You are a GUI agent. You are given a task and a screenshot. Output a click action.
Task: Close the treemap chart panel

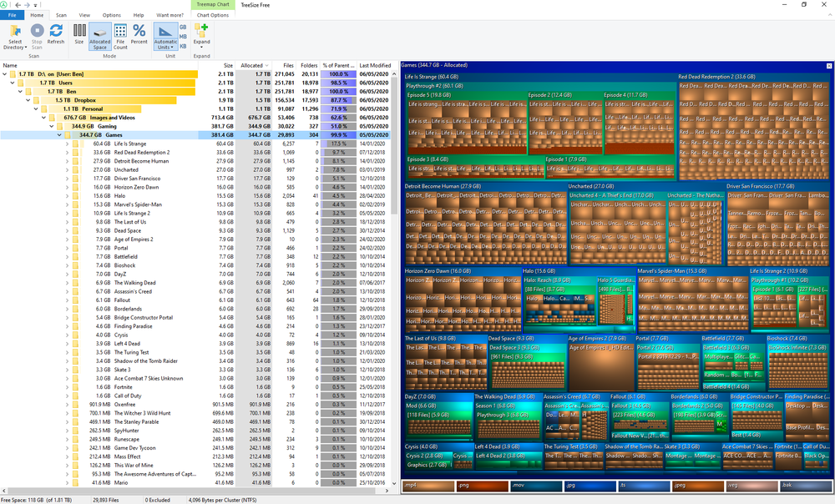click(828, 65)
